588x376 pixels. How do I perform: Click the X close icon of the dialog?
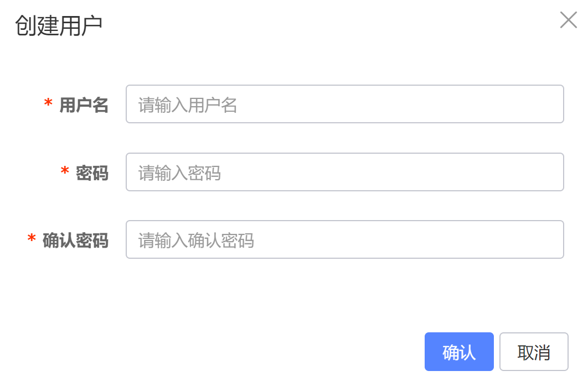pyautogui.click(x=568, y=21)
